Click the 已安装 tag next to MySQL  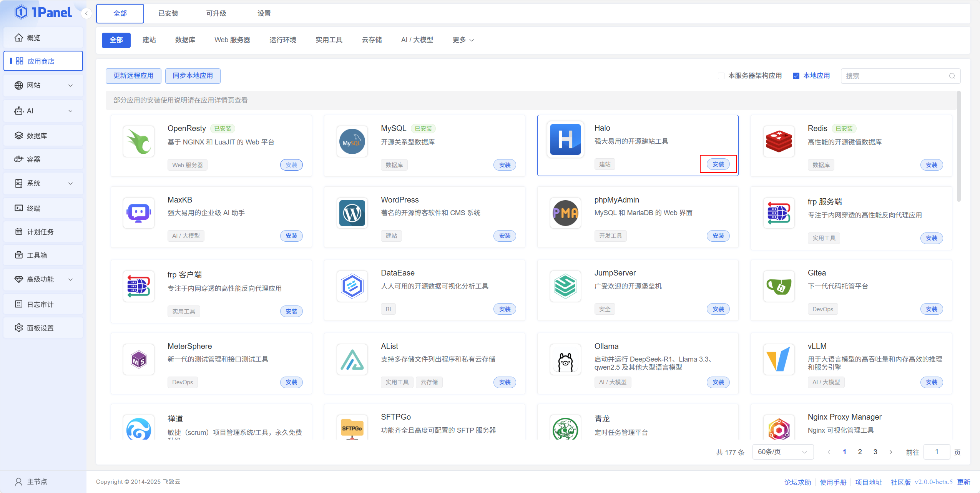pos(423,129)
